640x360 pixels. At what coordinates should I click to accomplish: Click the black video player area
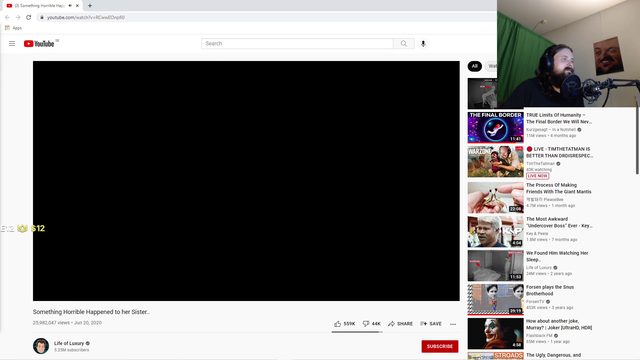click(x=246, y=181)
